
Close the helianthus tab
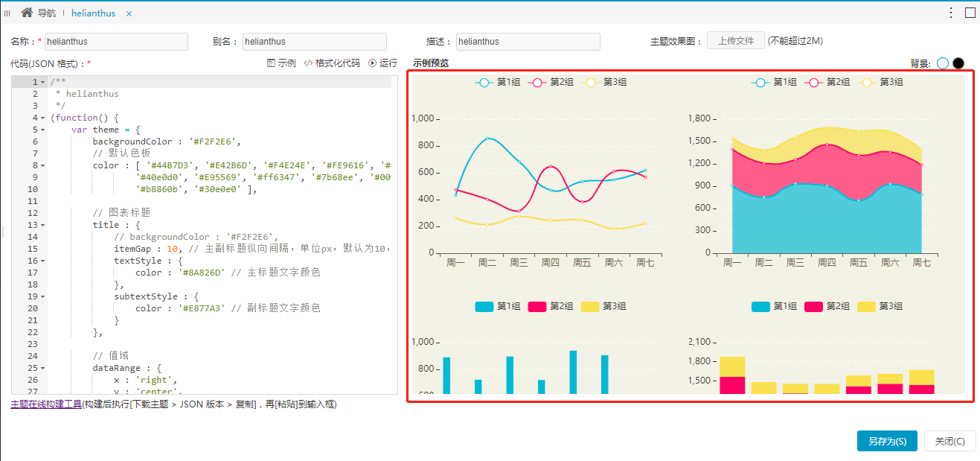point(129,13)
